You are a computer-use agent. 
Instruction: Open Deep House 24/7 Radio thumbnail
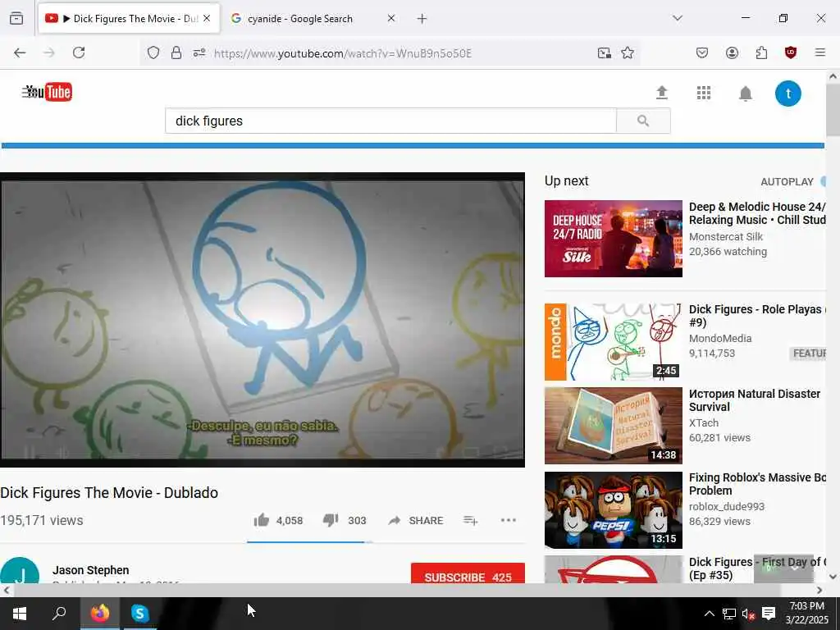(x=614, y=239)
